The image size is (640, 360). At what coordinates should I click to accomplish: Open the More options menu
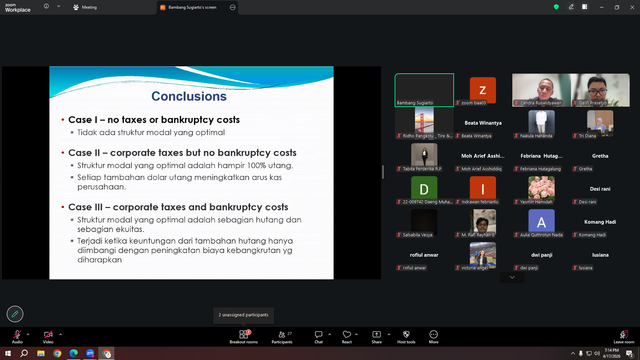point(433,337)
